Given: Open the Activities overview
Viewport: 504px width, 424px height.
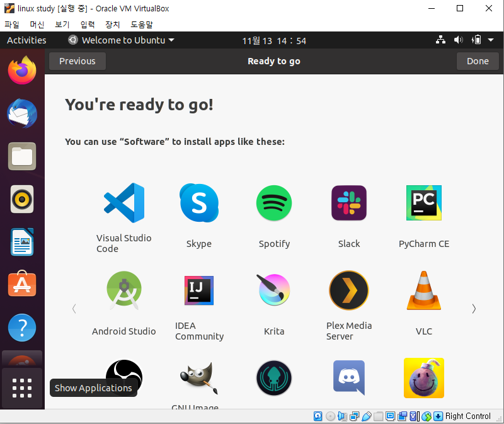Looking at the screenshot, I should tap(26, 40).
